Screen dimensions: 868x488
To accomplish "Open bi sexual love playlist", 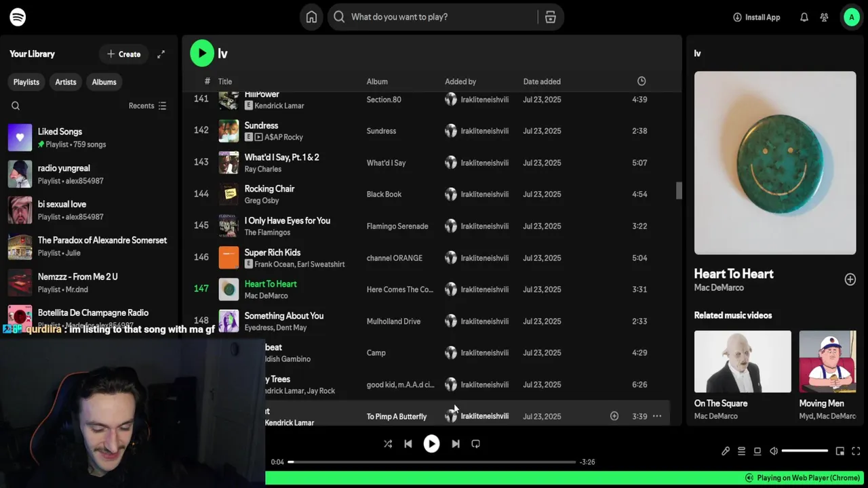I will [x=89, y=210].
